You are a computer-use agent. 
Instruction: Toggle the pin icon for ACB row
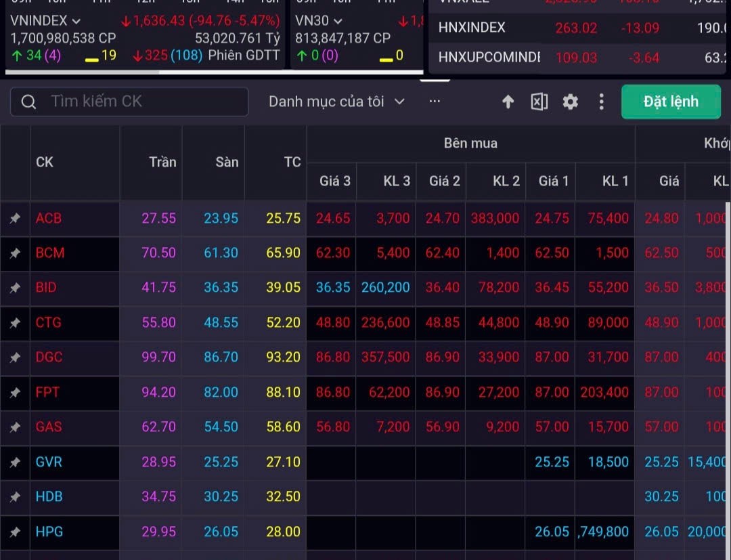tap(15, 218)
